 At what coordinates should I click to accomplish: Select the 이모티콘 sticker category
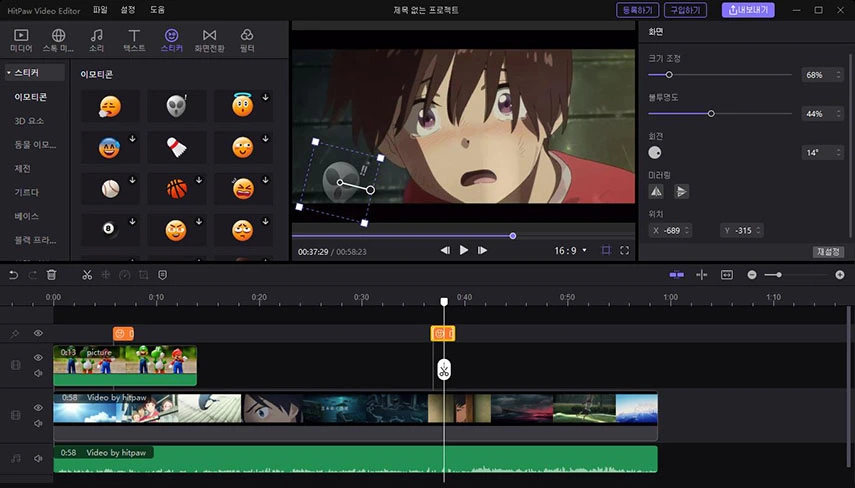[31, 97]
